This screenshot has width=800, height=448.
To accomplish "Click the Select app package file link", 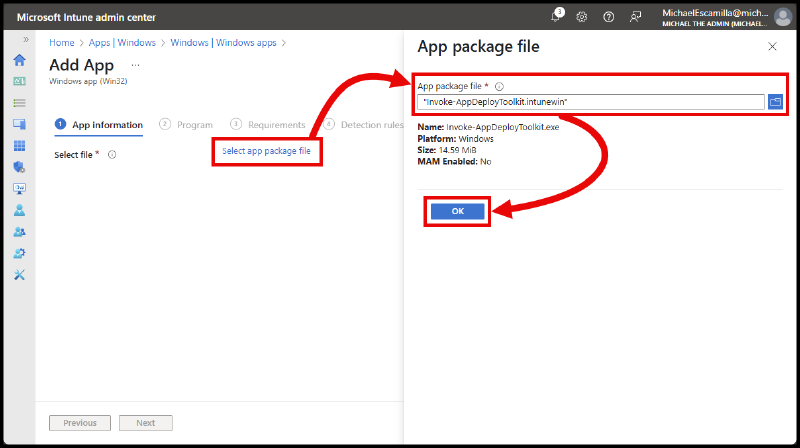I will point(266,151).
